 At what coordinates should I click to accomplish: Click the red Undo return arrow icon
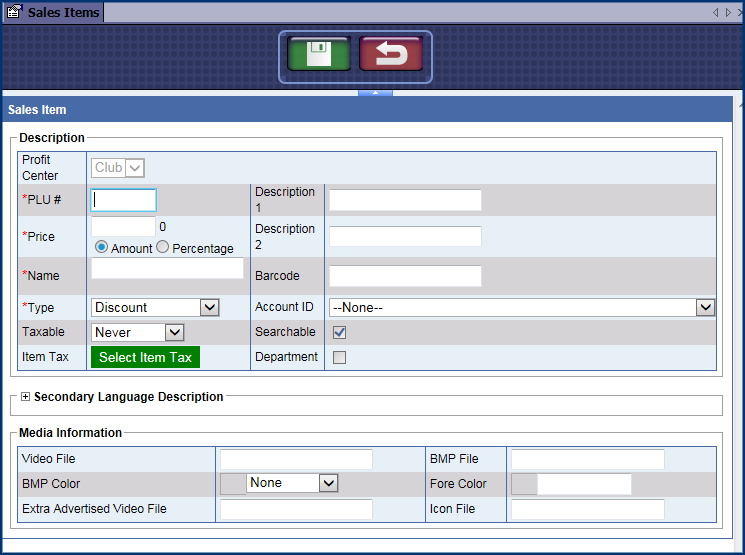390,54
